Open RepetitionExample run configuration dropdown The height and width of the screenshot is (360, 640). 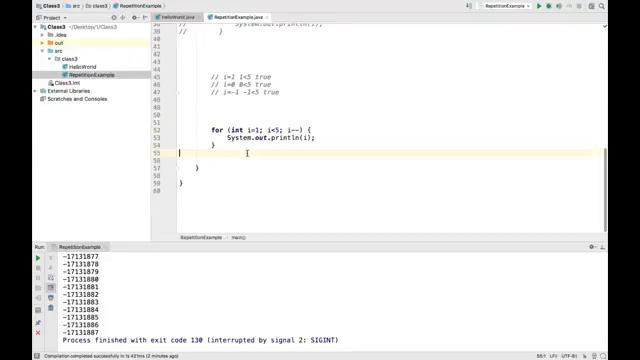(x=505, y=6)
